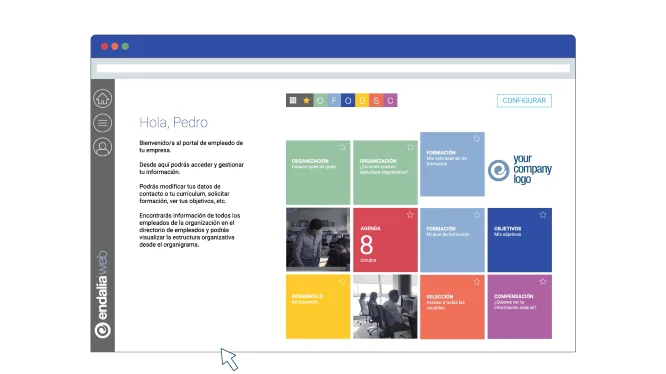Click the 'Podrás modificar tus datos' paragraph

[184, 194]
